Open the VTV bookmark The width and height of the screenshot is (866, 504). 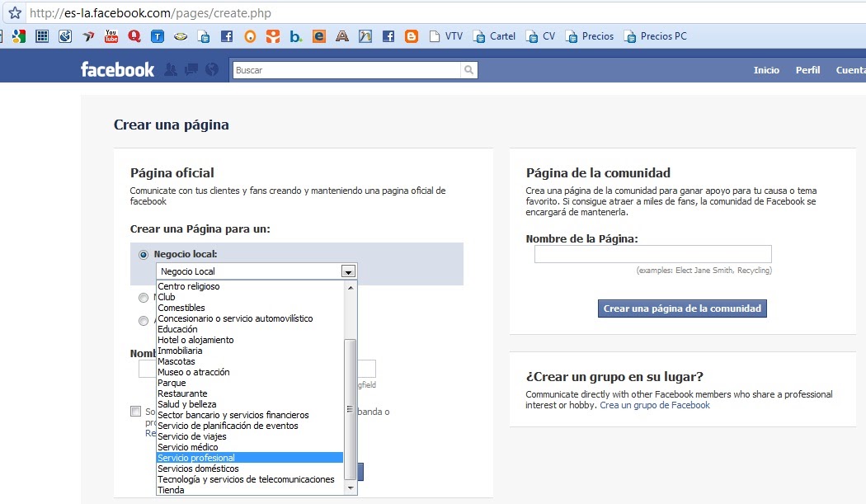pos(446,36)
